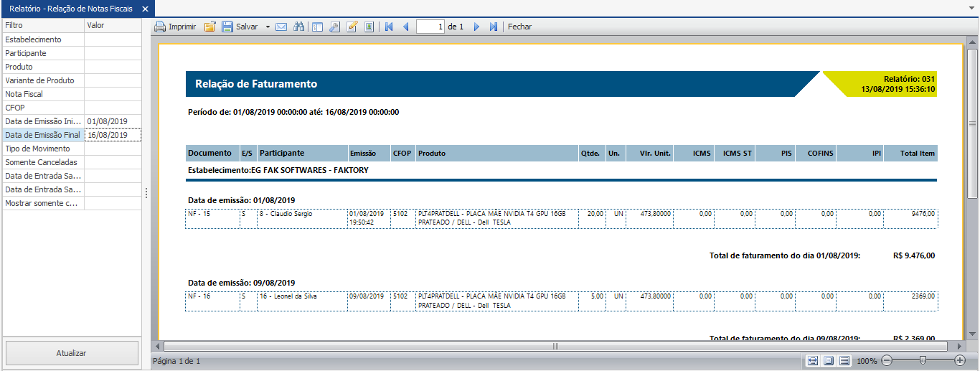Click the Data de Emissão Final value field

pos(113,135)
